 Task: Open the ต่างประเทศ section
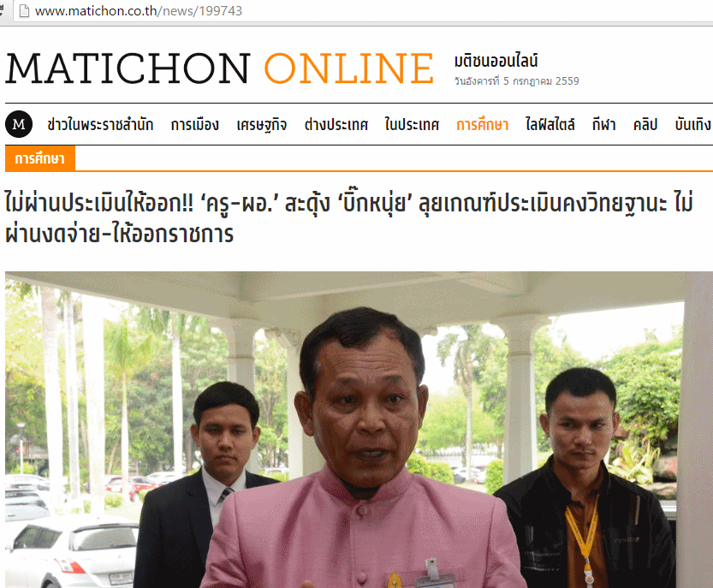[x=336, y=125]
